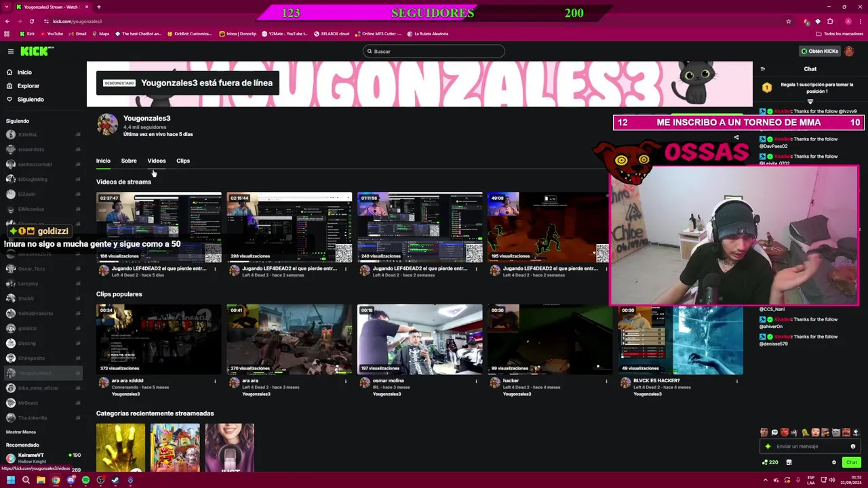Image resolution: width=868 pixels, height=488 pixels.
Task: Click the white speech-bubble emote in quick bar
Action: click(x=774, y=432)
